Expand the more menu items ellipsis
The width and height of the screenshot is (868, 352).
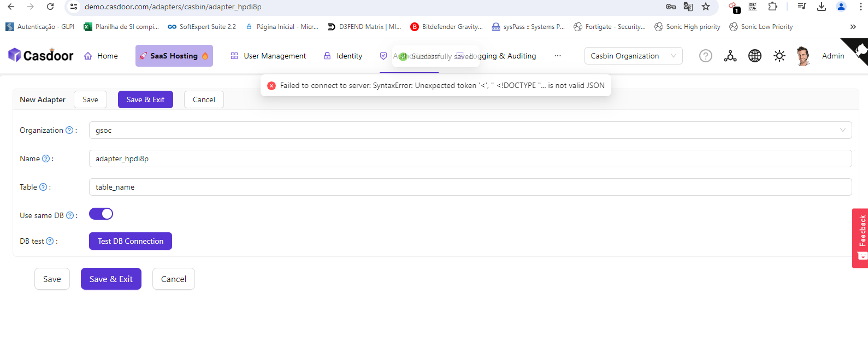558,56
